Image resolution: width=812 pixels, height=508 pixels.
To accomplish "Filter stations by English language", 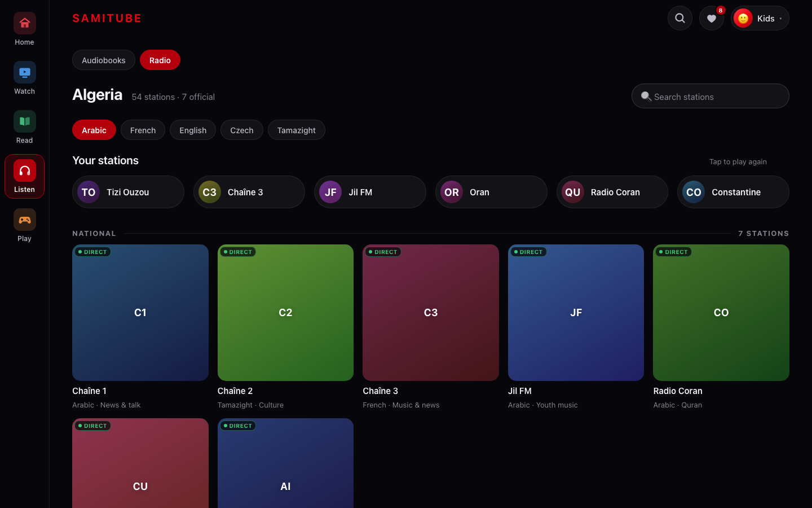I will [x=193, y=130].
